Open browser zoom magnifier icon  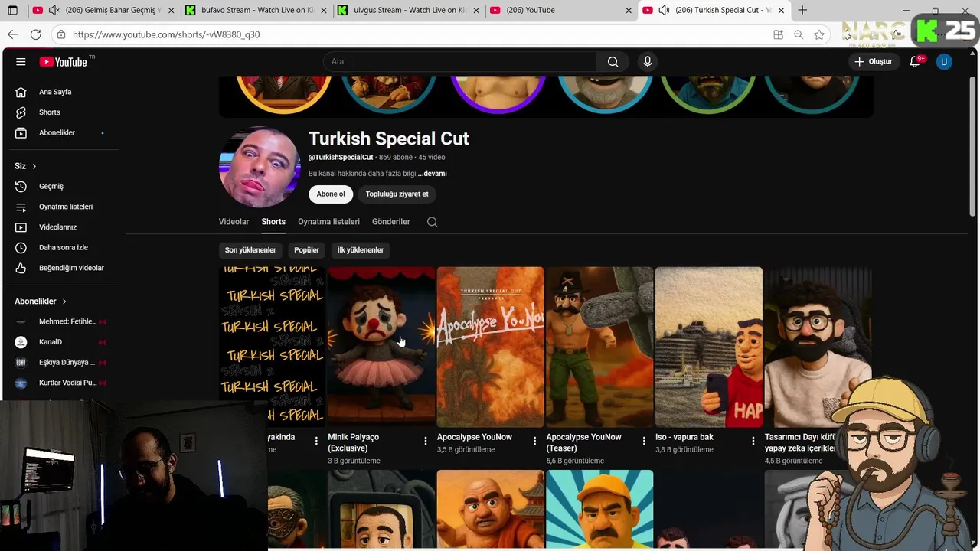click(x=799, y=34)
